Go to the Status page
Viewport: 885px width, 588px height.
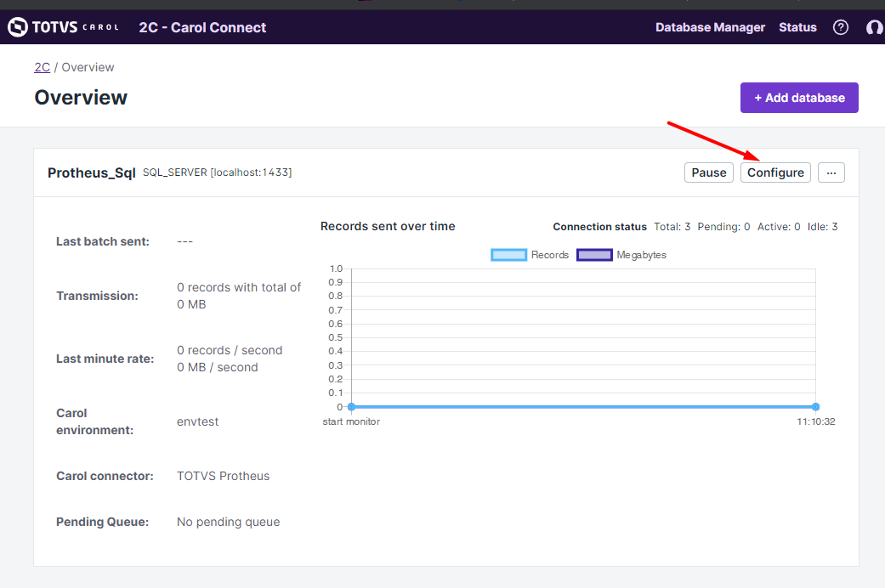[797, 27]
